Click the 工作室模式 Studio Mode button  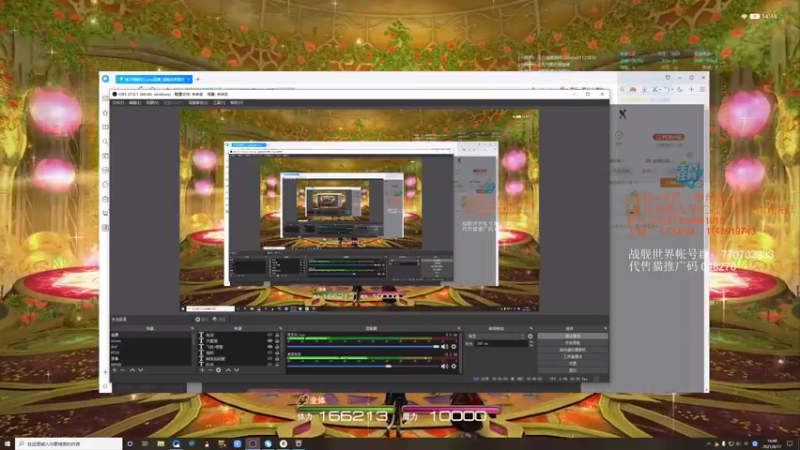573,357
